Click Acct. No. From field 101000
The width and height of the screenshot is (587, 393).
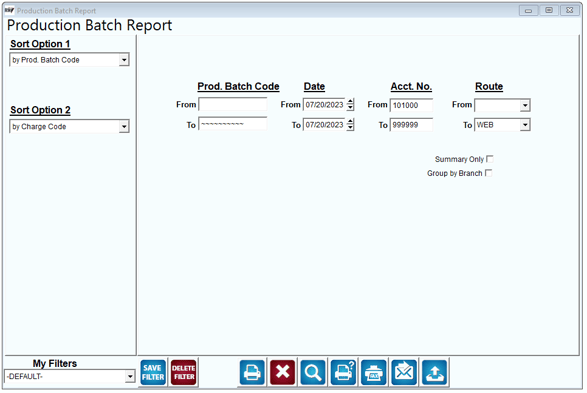(411, 106)
